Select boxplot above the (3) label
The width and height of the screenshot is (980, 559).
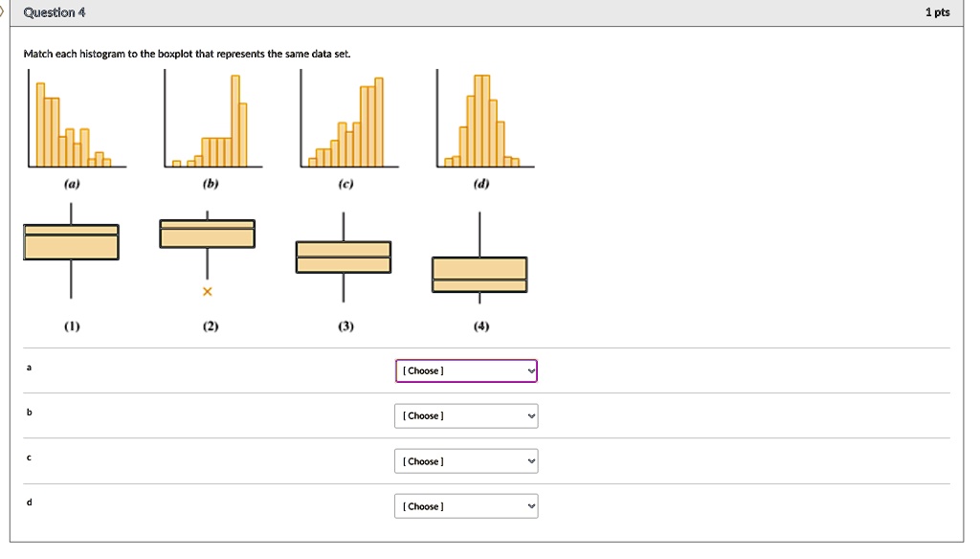click(344, 257)
